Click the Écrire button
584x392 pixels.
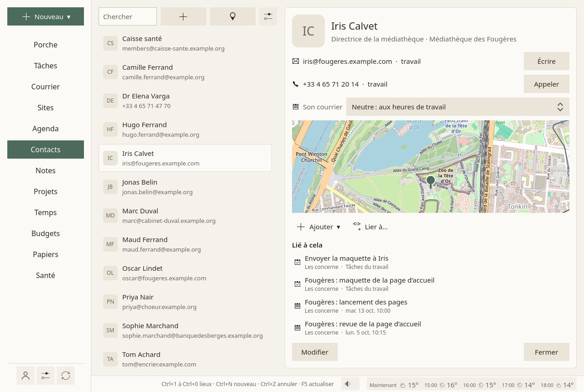pyautogui.click(x=547, y=61)
